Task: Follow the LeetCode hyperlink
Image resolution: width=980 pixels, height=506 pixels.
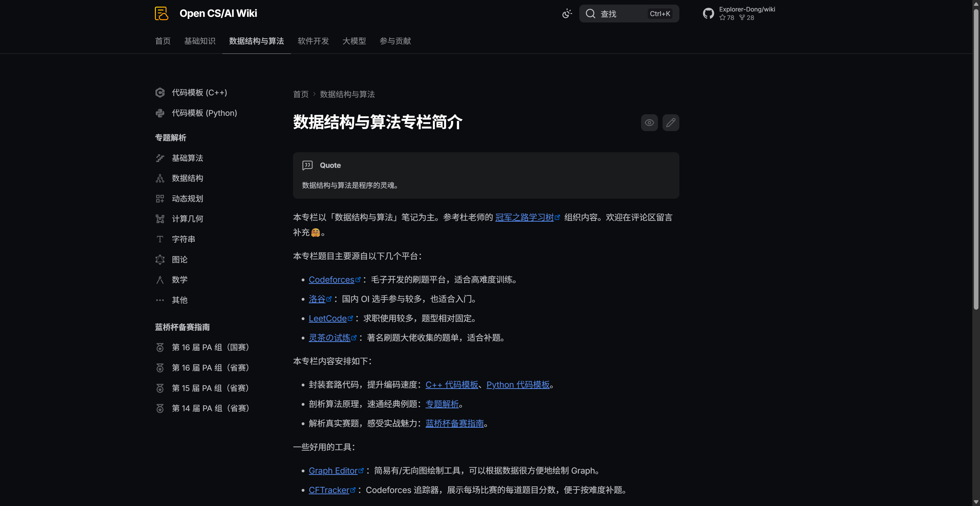Action: pos(328,318)
